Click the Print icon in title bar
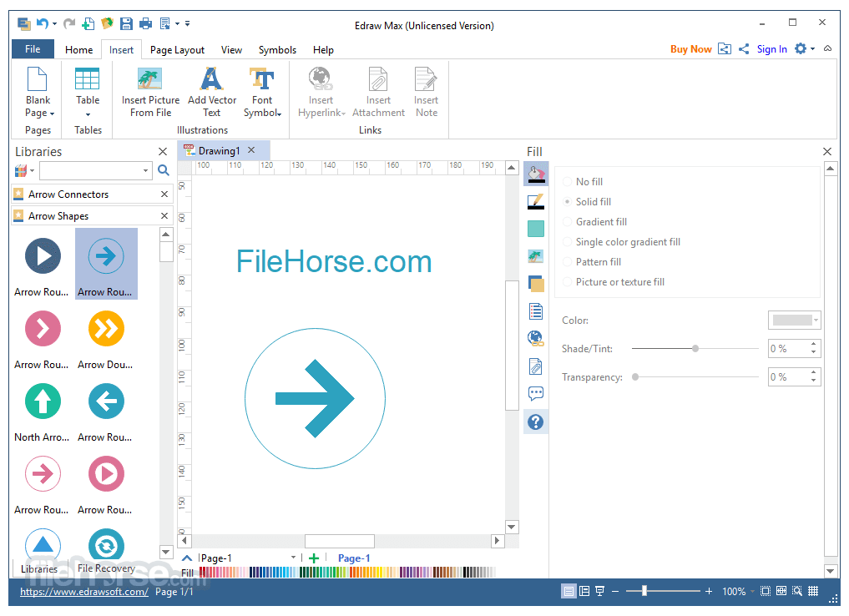Image resolution: width=849 pixels, height=616 pixels. [x=145, y=23]
